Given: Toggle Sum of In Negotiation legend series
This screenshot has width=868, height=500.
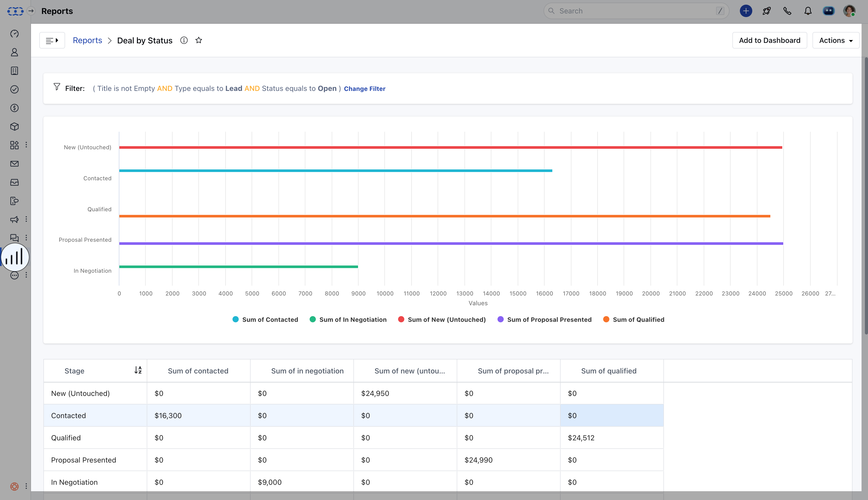Looking at the screenshot, I should tap(348, 319).
